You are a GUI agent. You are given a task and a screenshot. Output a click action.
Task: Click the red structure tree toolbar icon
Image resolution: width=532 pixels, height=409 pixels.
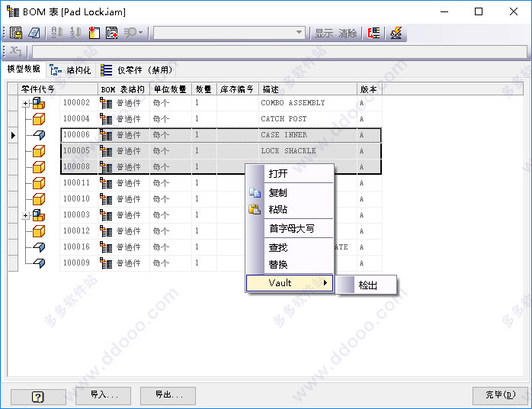click(373, 33)
